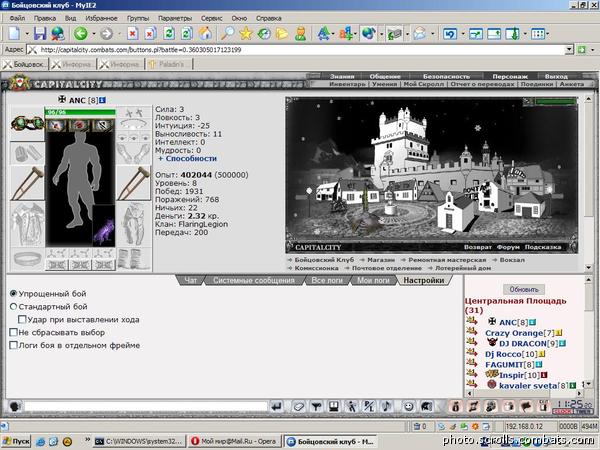Click the Save floppy disk icon
The width and height of the screenshot is (600, 450).
[x=40, y=34]
